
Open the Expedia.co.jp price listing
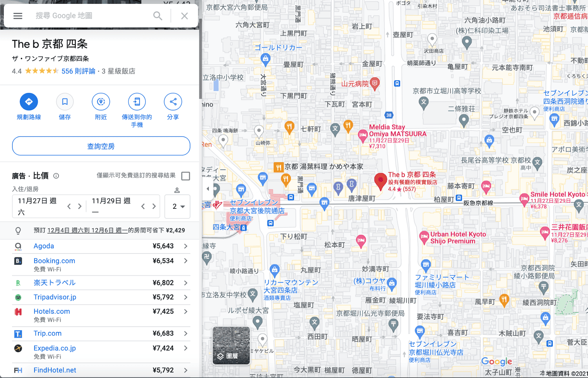click(101, 352)
